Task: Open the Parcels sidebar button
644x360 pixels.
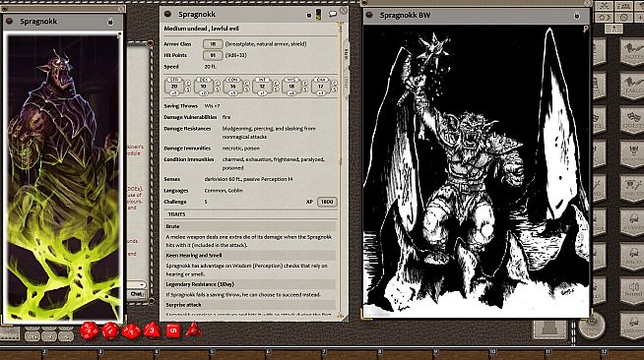Action: (631, 188)
